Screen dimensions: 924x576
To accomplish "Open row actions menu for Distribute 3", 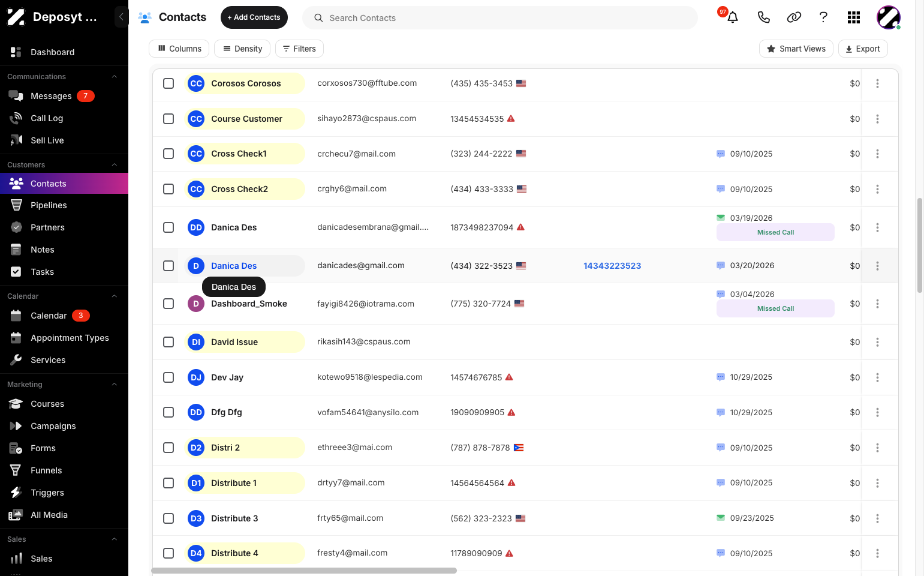I will pos(877,518).
